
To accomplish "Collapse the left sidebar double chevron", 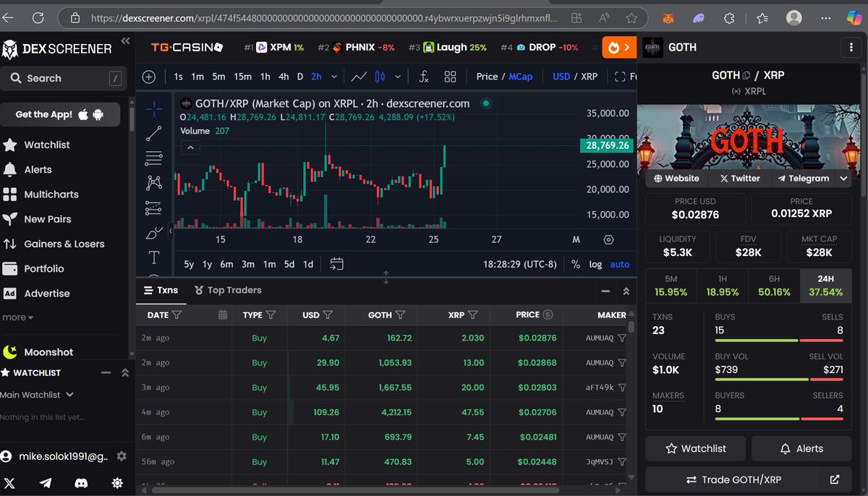I will click(x=125, y=42).
